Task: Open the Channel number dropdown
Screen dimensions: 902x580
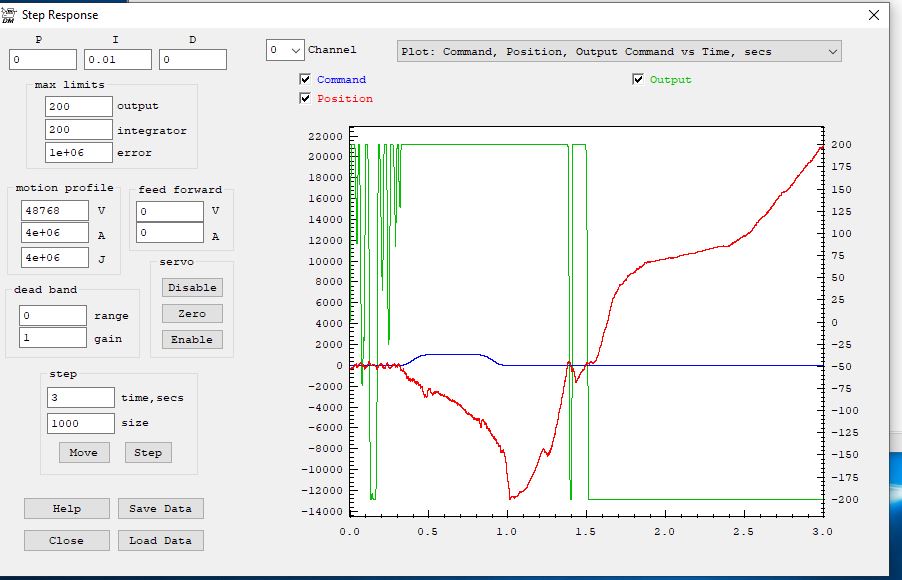Action: [285, 50]
